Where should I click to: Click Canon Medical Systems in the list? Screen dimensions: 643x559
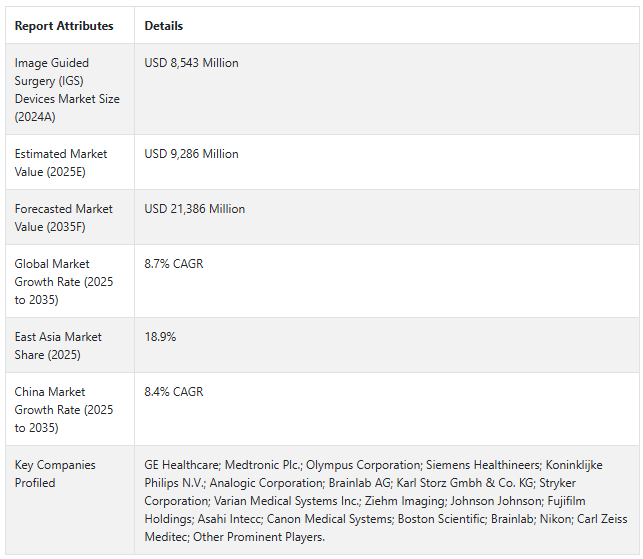point(330,519)
